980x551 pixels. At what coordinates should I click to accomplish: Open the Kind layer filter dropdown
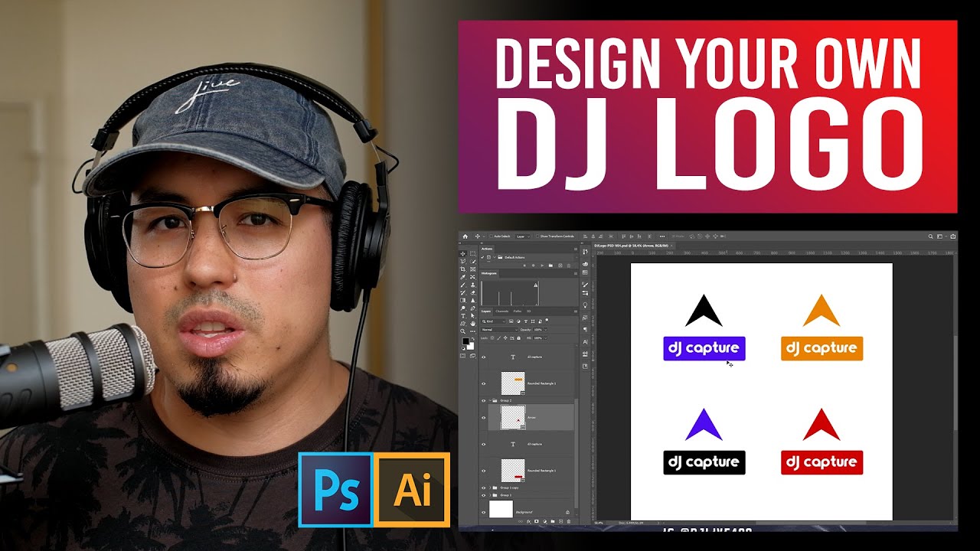click(x=494, y=321)
